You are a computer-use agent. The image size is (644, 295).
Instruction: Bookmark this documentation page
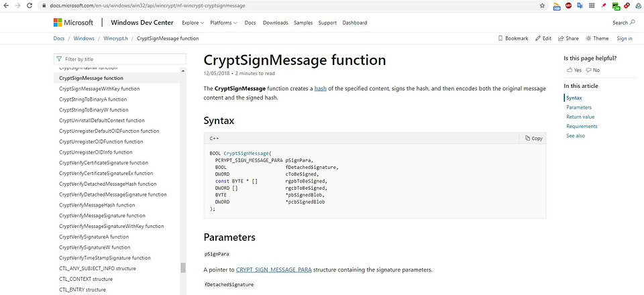518,39
